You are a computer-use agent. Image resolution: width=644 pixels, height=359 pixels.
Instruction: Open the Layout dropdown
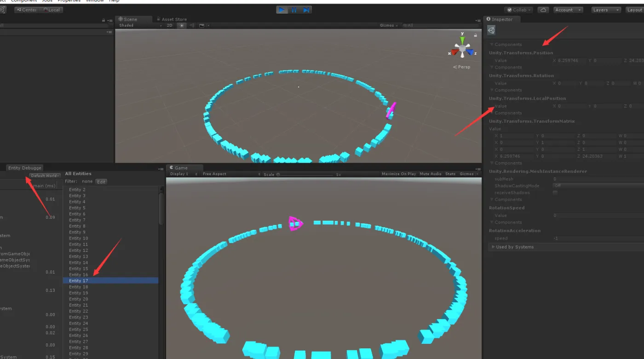(635, 10)
